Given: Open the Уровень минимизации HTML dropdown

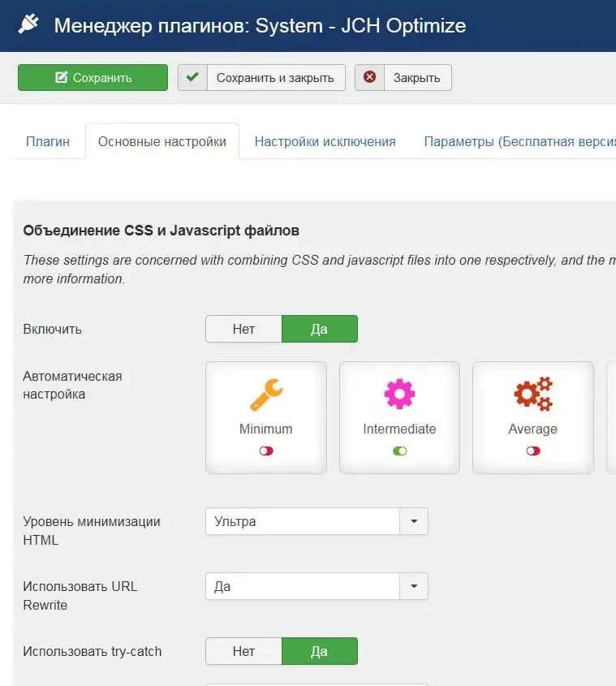Looking at the screenshot, I should [317, 521].
